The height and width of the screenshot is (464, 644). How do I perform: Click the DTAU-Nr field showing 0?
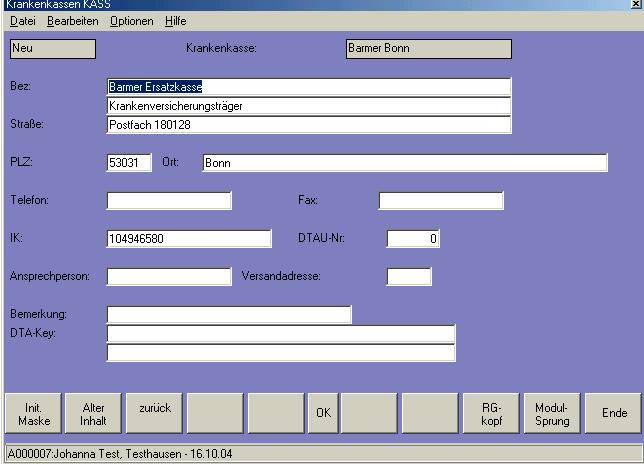tap(413, 239)
